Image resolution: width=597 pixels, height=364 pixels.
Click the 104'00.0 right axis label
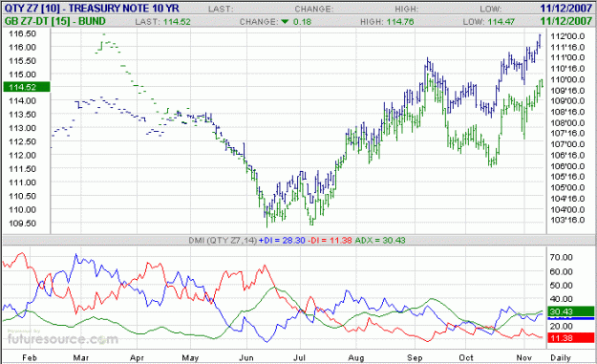coord(567,209)
